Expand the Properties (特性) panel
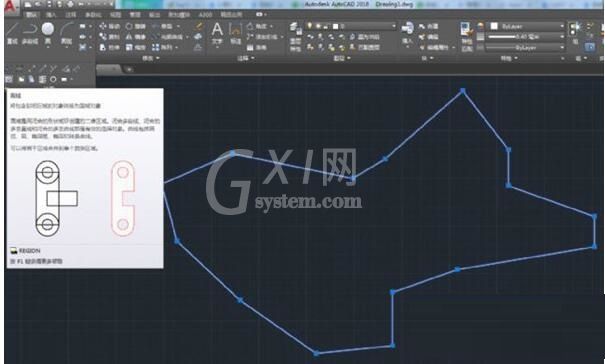605x364 pixels. coord(510,58)
